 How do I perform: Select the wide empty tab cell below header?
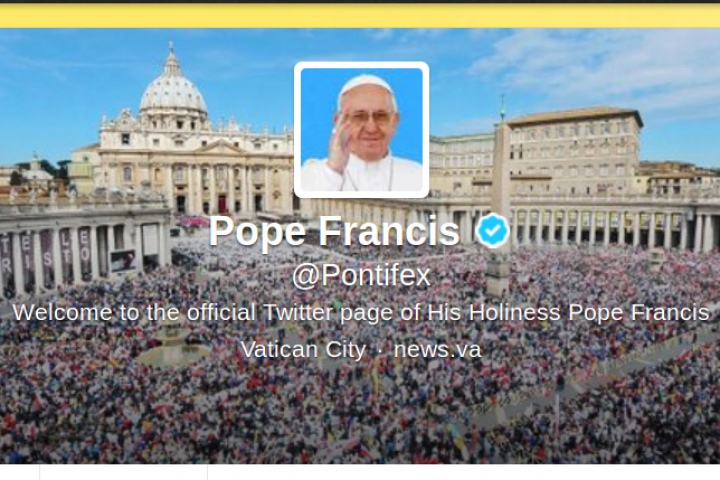(124, 472)
